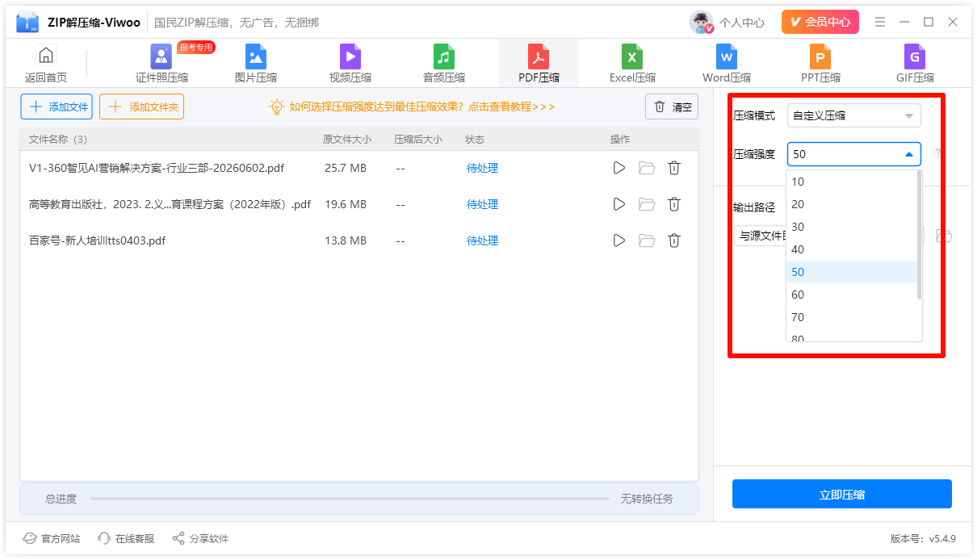Delete the 高等教育出版社 file row
Image resolution: width=977 pixels, height=560 pixels.
click(674, 204)
